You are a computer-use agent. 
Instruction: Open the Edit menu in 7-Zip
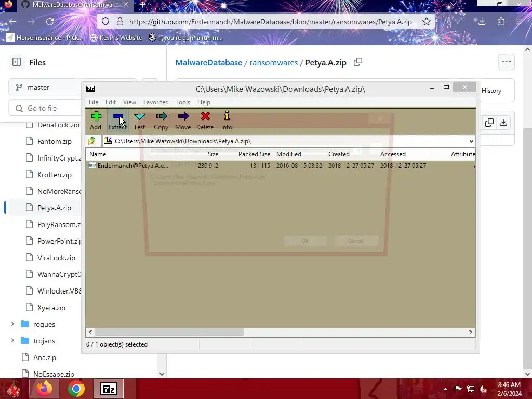pos(110,102)
